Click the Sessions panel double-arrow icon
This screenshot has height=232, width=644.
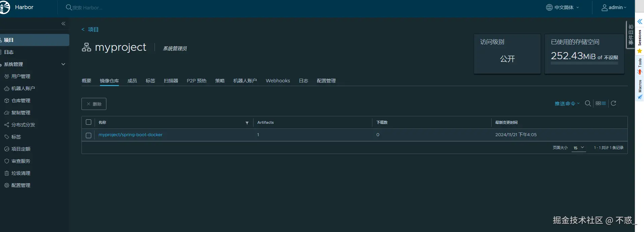tap(640, 22)
